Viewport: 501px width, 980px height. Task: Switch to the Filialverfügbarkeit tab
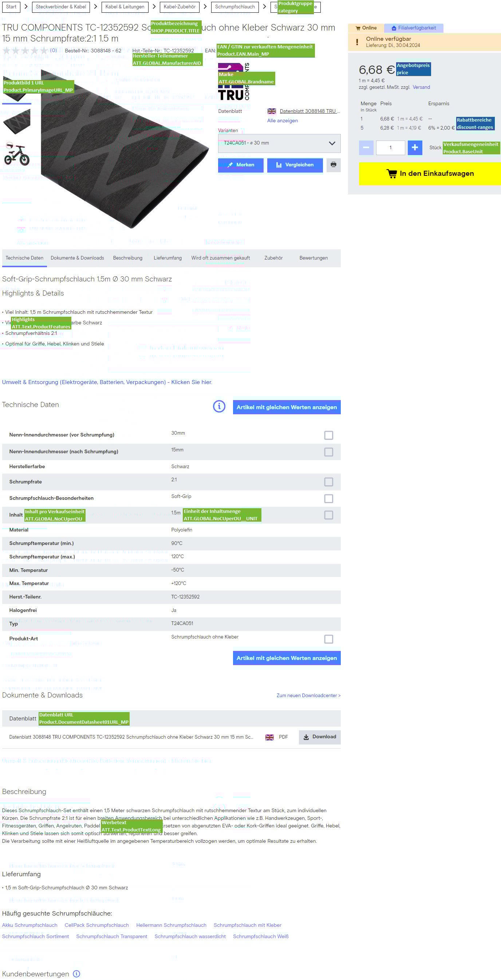[x=414, y=28]
